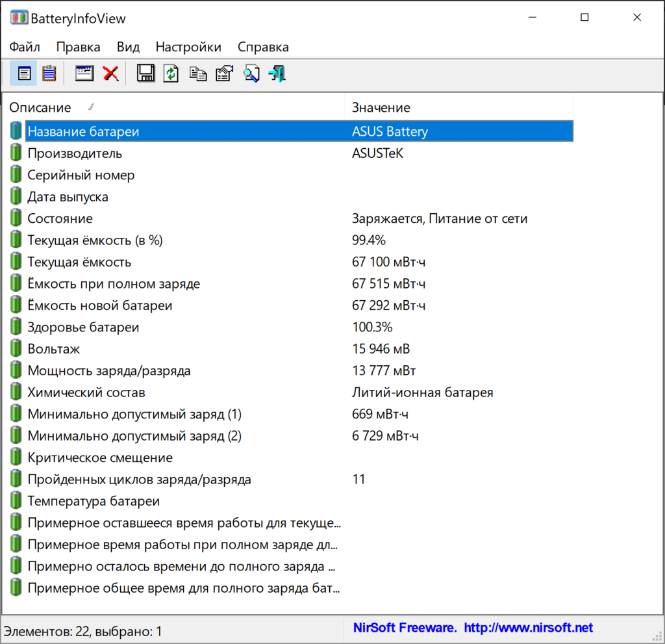The width and height of the screenshot is (665, 644).
Task: Click the value Заряжается, Питание от сети
Action: [440, 218]
